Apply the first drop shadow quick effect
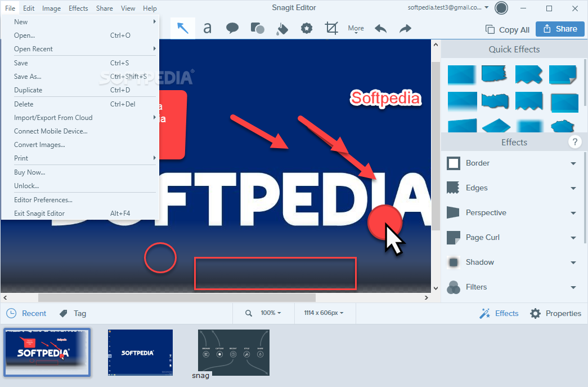588x387 pixels. [x=462, y=74]
